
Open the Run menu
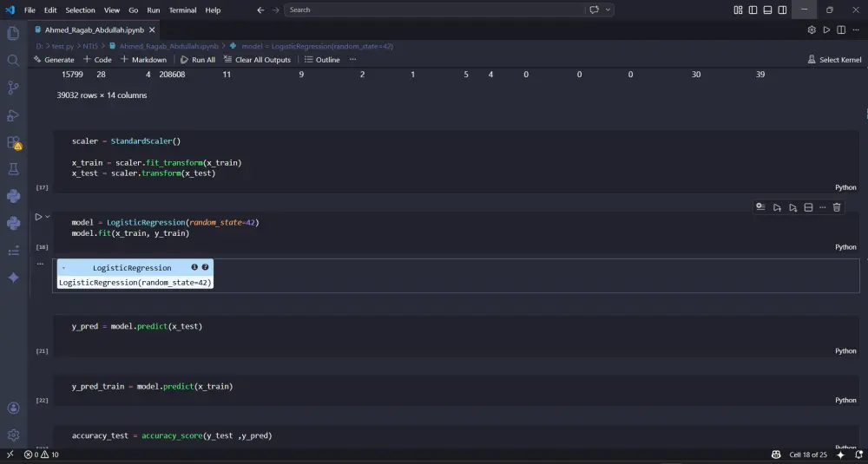154,10
